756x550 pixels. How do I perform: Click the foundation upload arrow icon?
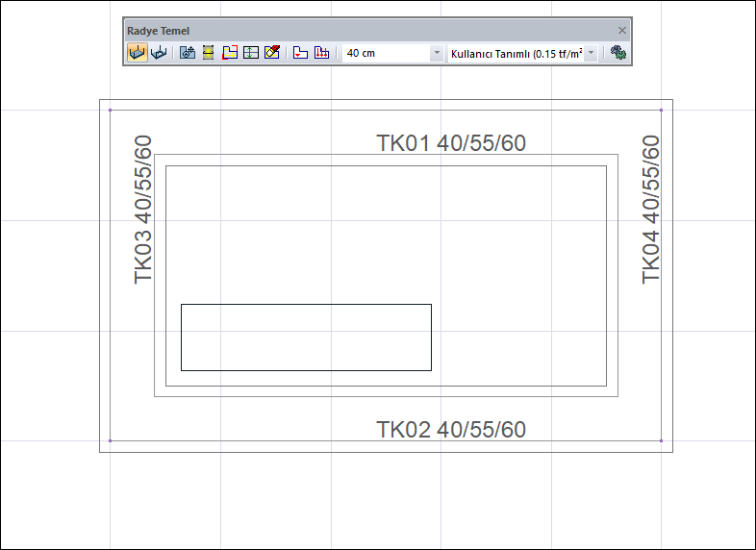coord(187,53)
